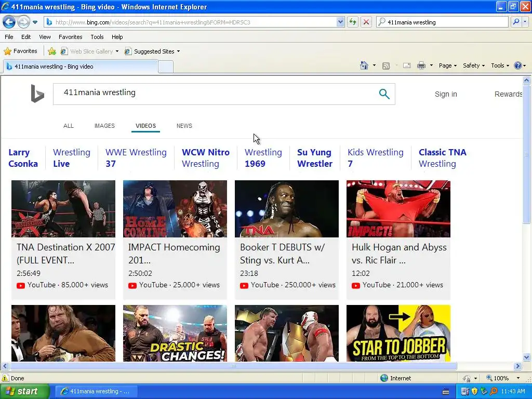Switch to the ALL results tab
The height and width of the screenshot is (399, 532).
(69, 126)
